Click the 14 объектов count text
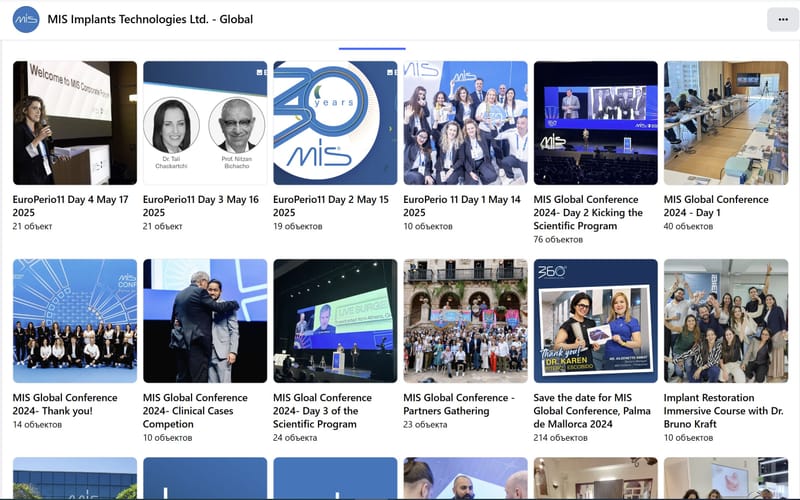This screenshot has height=500, width=800. (37, 424)
